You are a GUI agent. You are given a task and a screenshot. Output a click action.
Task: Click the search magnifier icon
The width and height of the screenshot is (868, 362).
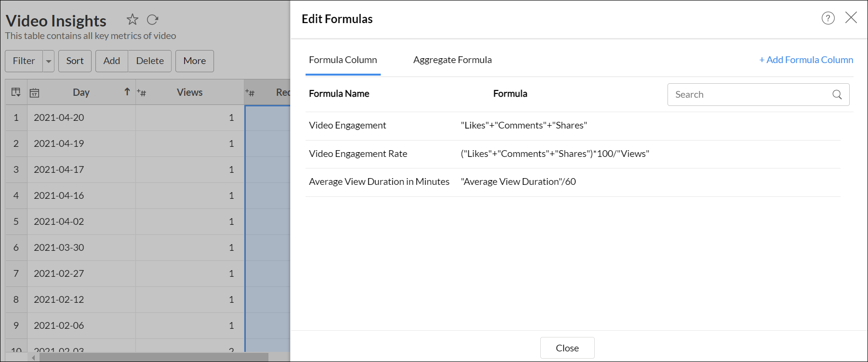pos(837,95)
